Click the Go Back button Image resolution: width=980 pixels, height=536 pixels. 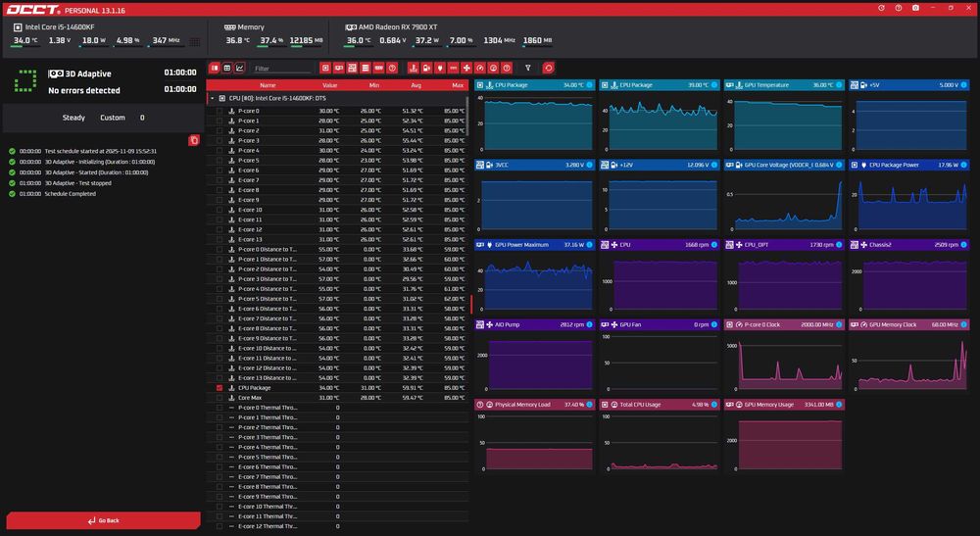point(103,520)
